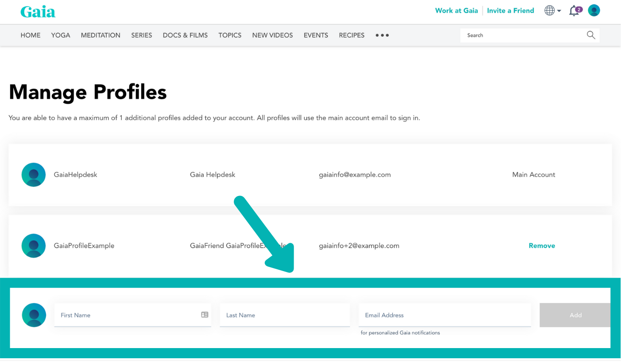
Task: Click the GaiaProfileExample username text
Action: click(84, 245)
